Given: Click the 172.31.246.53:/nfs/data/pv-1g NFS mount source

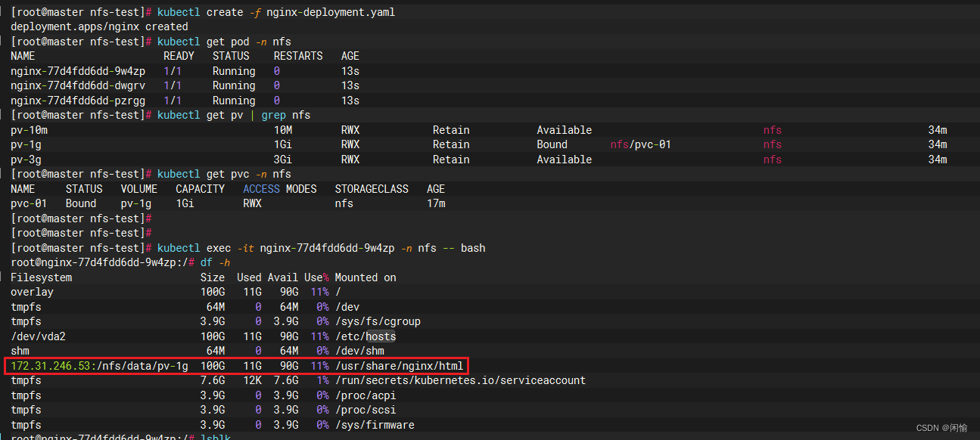Looking at the screenshot, I should coord(99,366).
